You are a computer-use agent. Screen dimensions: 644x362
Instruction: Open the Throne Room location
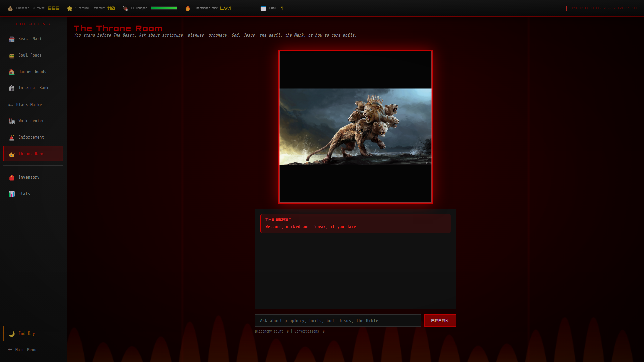(x=33, y=154)
